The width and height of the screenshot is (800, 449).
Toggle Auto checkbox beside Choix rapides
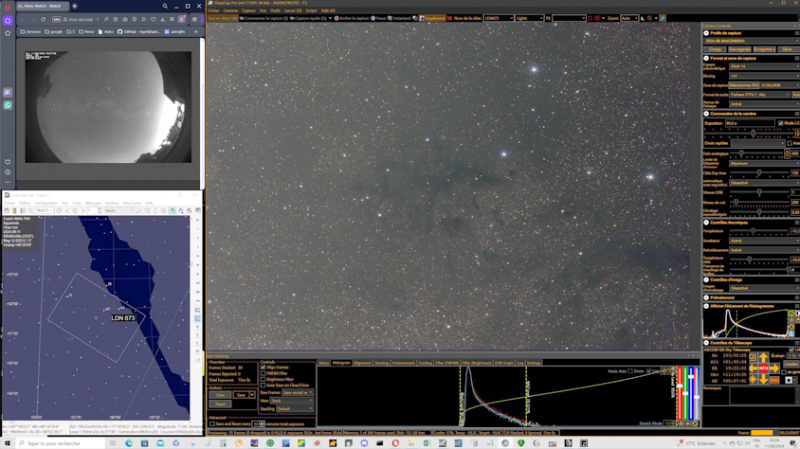pyautogui.click(x=790, y=143)
